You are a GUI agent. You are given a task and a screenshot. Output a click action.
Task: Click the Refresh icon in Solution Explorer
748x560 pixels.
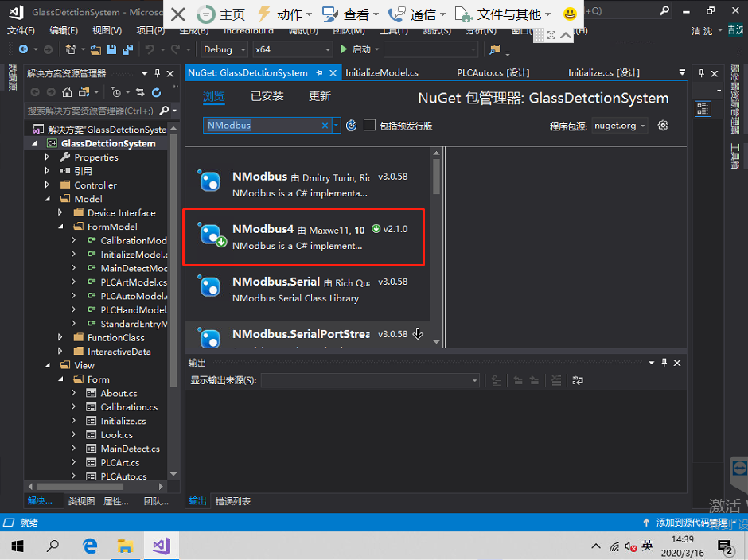[x=157, y=92]
